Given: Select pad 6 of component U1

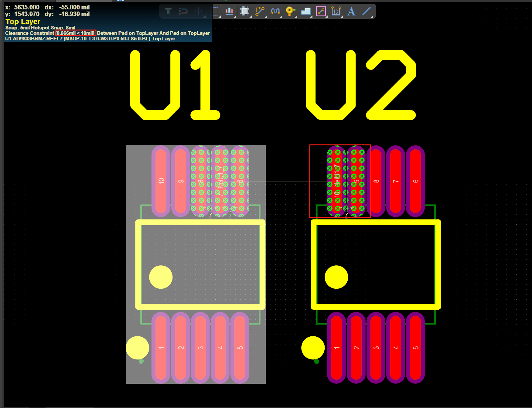Looking at the screenshot, I should [240, 181].
